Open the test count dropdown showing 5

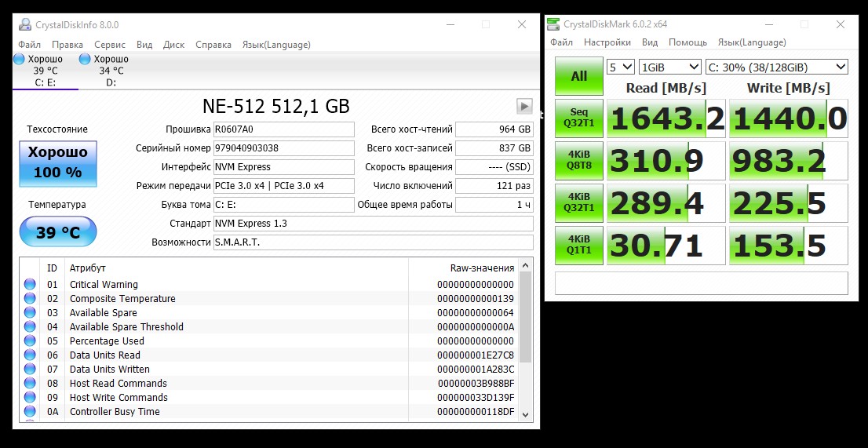pos(621,67)
